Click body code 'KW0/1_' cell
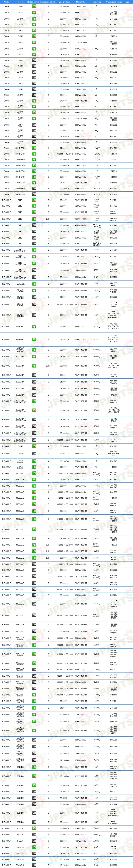The width and height of the screenshot is (133, 868). (97, 350)
